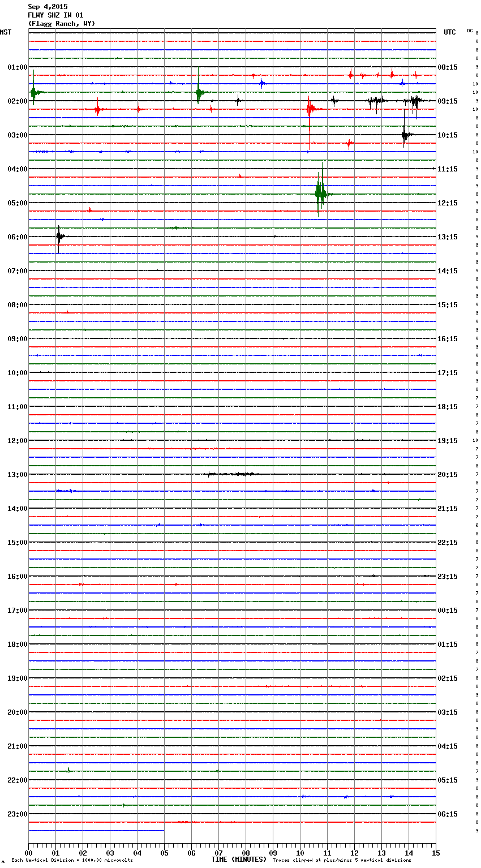Viewport: 481px width, 868px height.
Task: Click the 04:00 MST time label
Action: pos(17,169)
